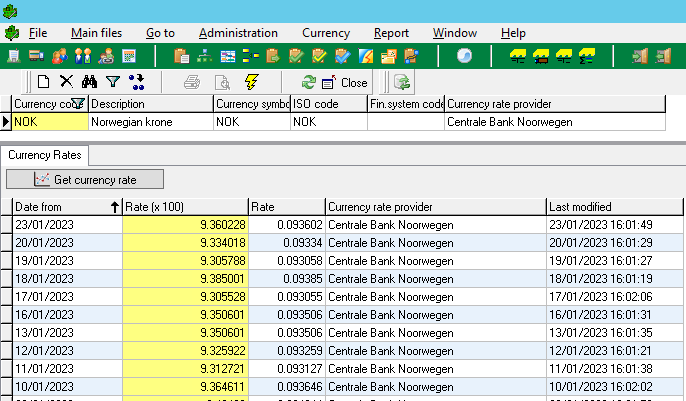Click the blue sphere toolbar icon
Image resolution: width=686 pixels, height=401 pixels.
[464, 56]
